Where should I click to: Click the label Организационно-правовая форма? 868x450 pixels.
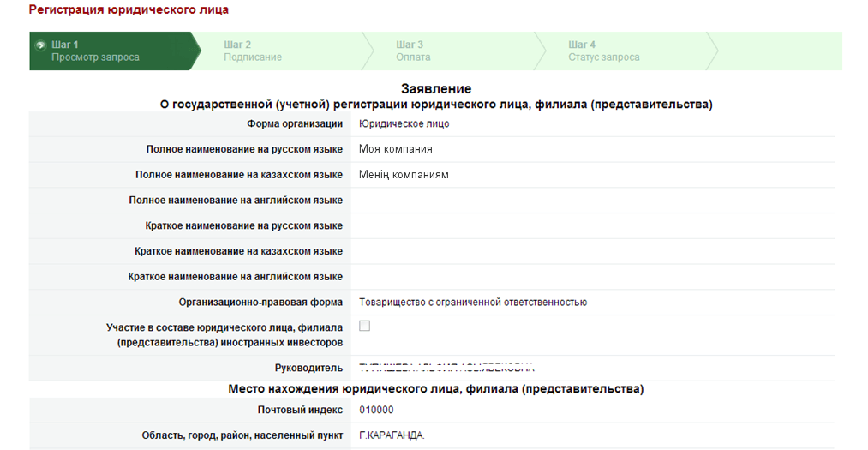260,303
